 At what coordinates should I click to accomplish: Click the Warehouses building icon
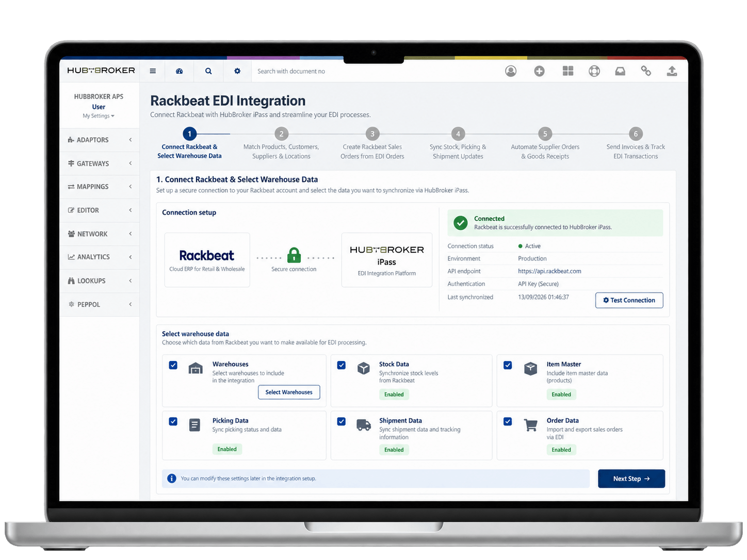click(x=196, y=368)
